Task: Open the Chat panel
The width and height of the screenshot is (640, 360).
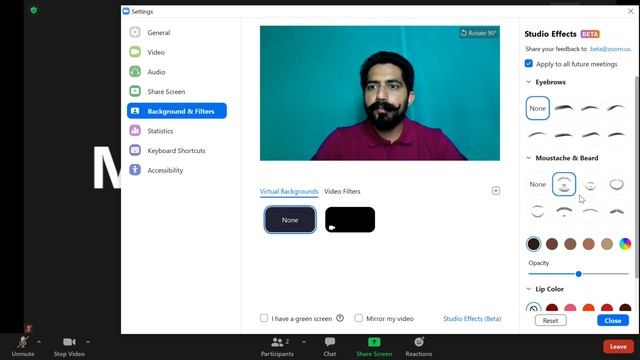Action: 330,347
